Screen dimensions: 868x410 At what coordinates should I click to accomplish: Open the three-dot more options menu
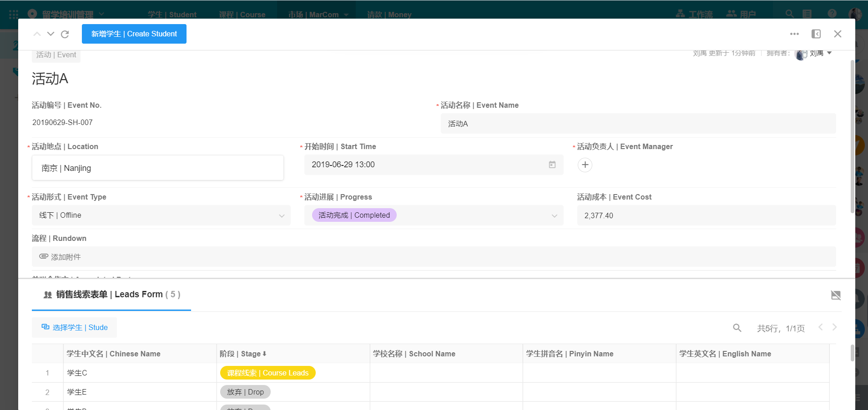click(794, 34)
